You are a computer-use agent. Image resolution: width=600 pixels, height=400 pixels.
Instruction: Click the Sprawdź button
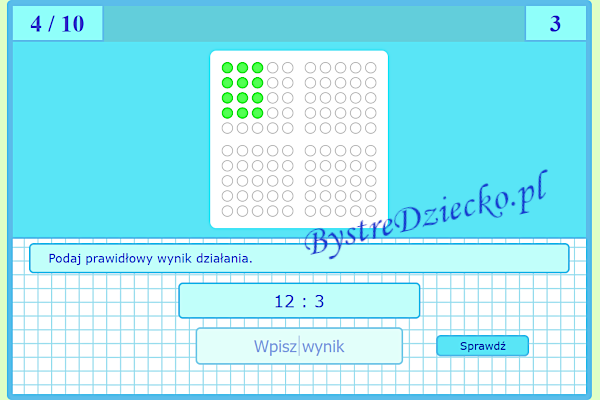click(483, 346)
